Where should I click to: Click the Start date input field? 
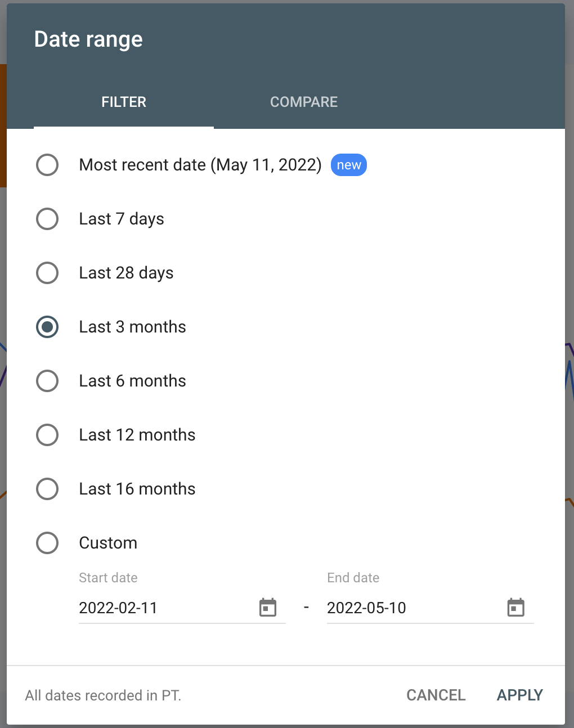point(163,608)
